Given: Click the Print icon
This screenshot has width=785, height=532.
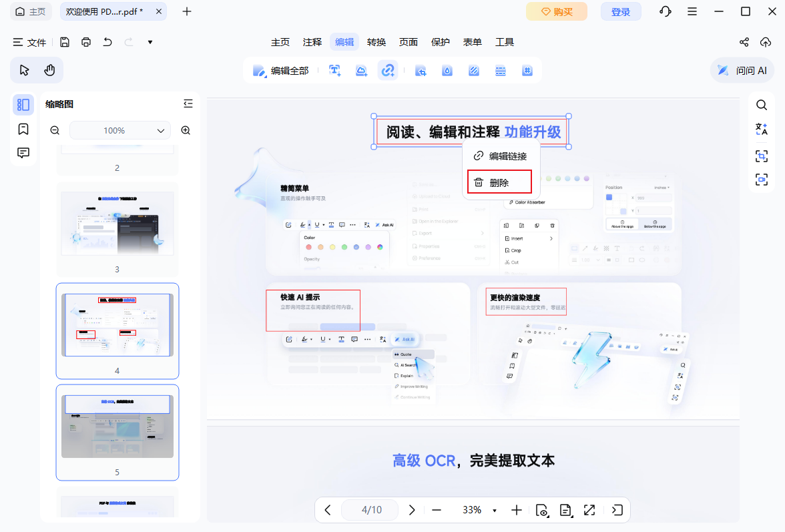Looking at the screenshot, I should [86, 42].
